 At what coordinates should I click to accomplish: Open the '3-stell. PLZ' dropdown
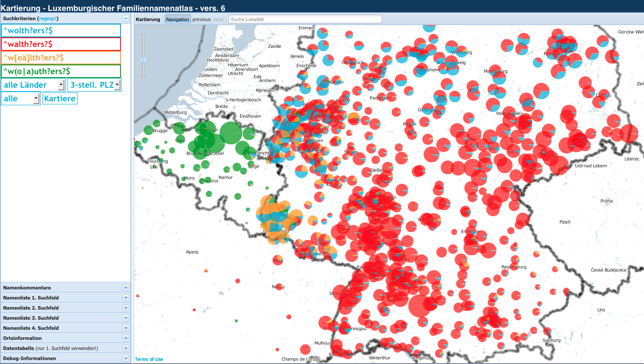pyautogui.click(x=94, y=85)
